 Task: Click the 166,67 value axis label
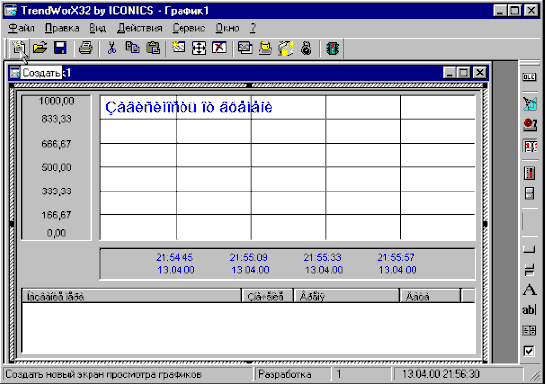(x=56, y=215)
